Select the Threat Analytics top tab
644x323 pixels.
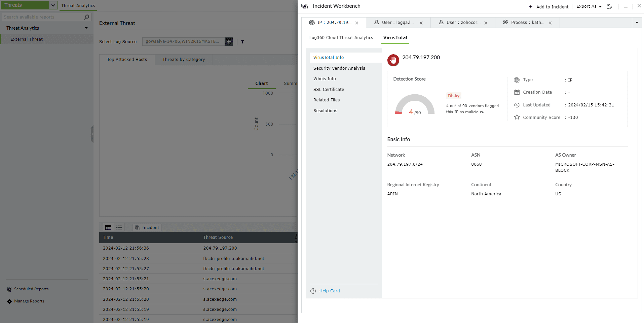click(78, 5)
